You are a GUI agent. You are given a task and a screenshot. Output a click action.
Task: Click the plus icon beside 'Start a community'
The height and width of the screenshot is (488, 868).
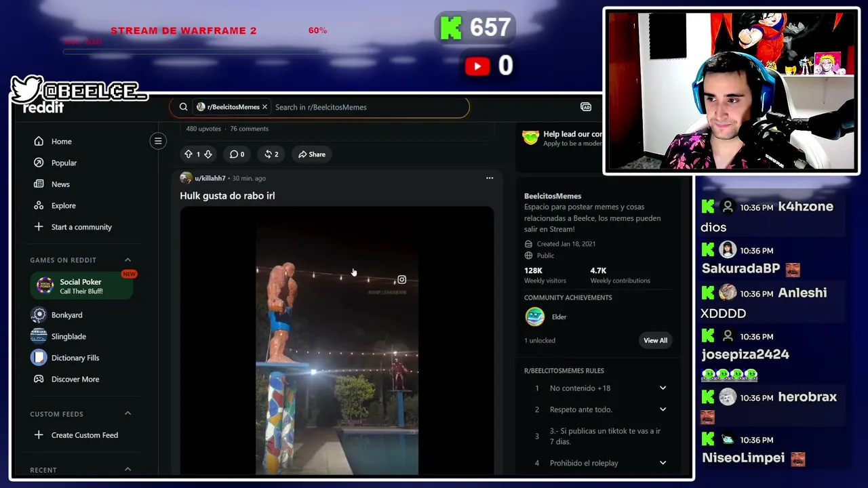(39, 227)
